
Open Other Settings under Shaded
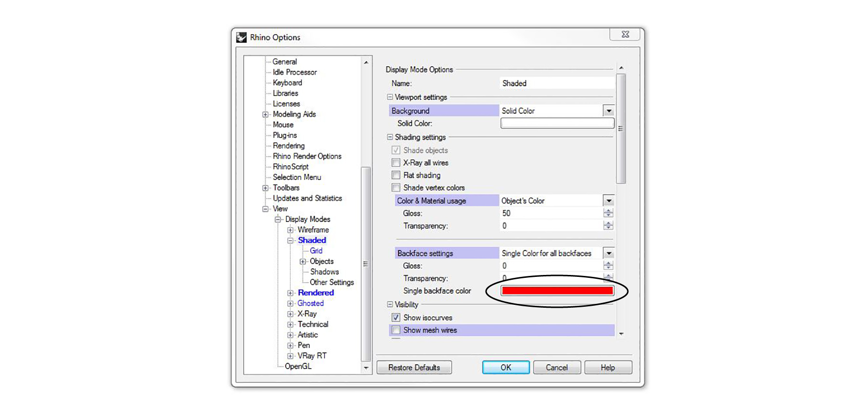332,283
